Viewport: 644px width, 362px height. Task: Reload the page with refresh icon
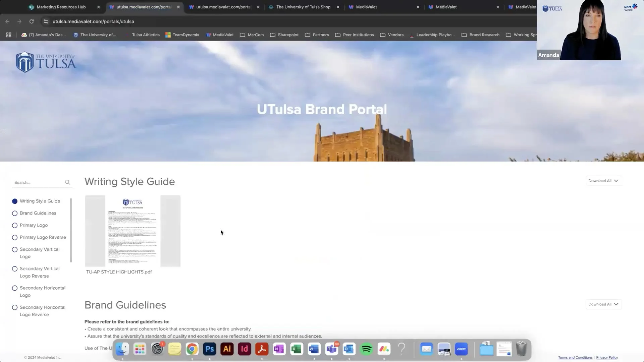32,21
